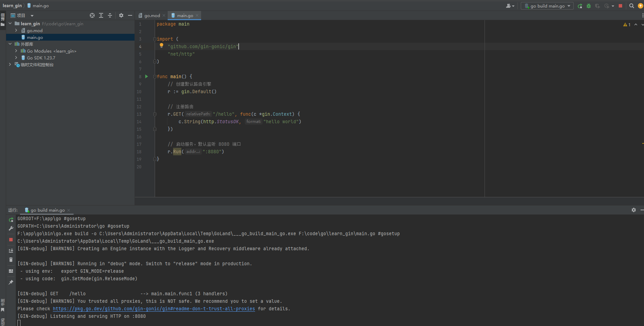Close the main.go editor tab
644x326 pixels.
[x=197, y=15]
